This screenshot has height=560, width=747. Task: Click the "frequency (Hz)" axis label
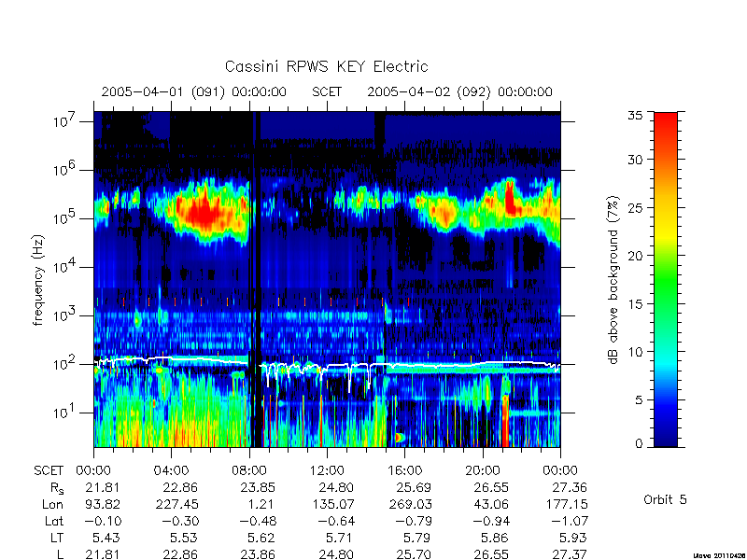tap(38, 280)
